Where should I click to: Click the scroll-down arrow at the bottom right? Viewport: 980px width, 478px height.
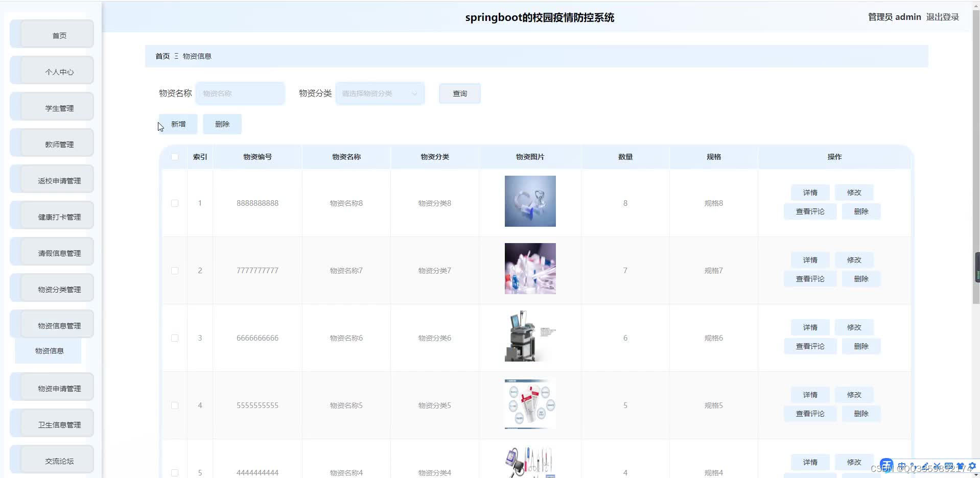pyautogui.click(x=976, y=474)
